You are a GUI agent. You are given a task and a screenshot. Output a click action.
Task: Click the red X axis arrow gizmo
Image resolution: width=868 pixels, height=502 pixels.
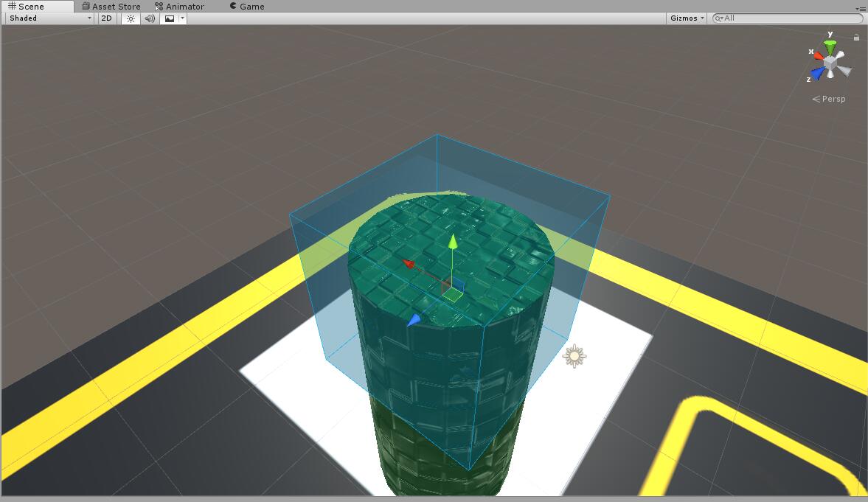coord(407,263)
